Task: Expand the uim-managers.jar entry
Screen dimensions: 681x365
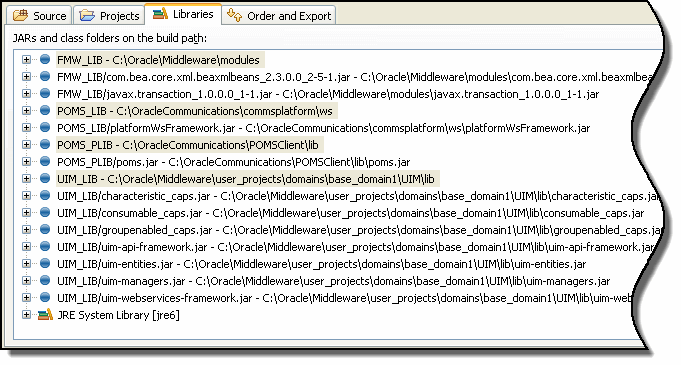Action: click(x=26, y=280)
